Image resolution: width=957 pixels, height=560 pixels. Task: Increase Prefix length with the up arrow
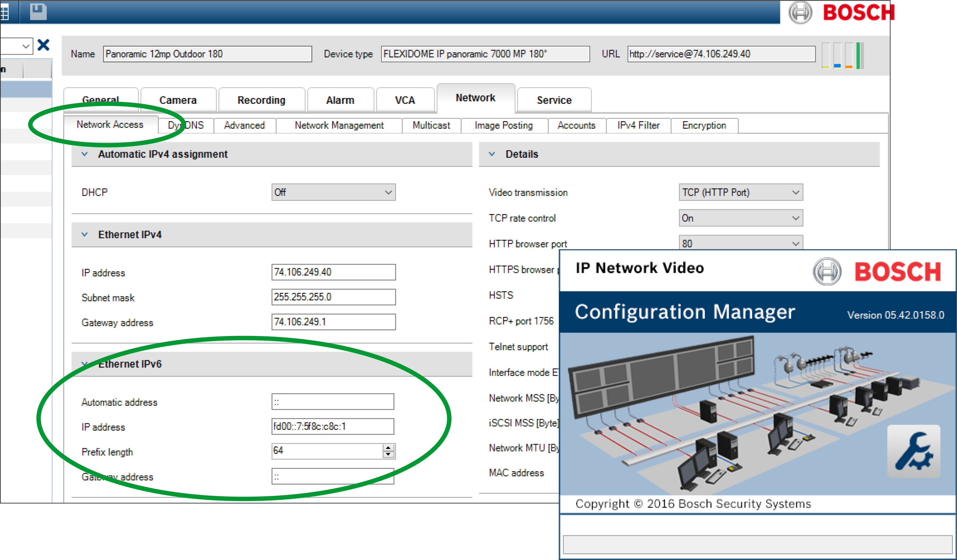(388, 448)
